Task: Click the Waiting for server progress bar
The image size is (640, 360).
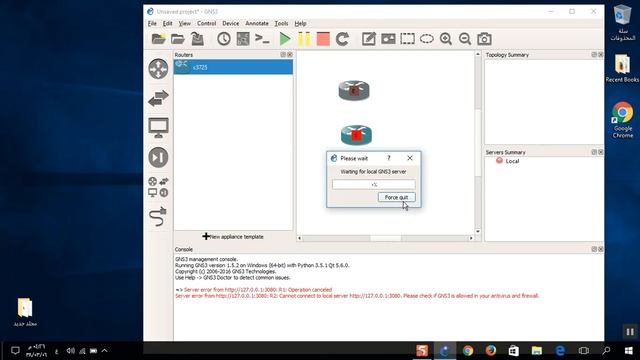Action: (x=373, y=184)
